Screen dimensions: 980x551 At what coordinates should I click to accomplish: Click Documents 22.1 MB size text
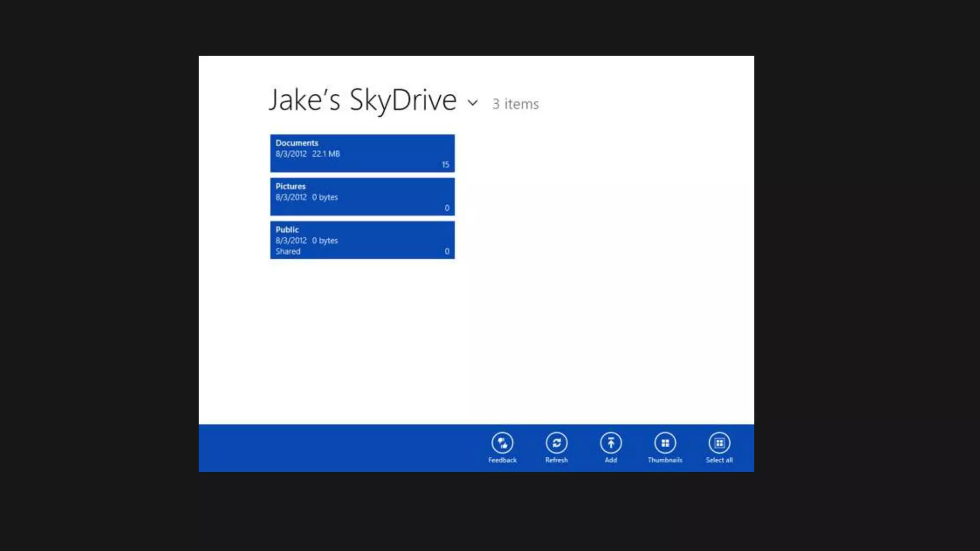(326, 154)
